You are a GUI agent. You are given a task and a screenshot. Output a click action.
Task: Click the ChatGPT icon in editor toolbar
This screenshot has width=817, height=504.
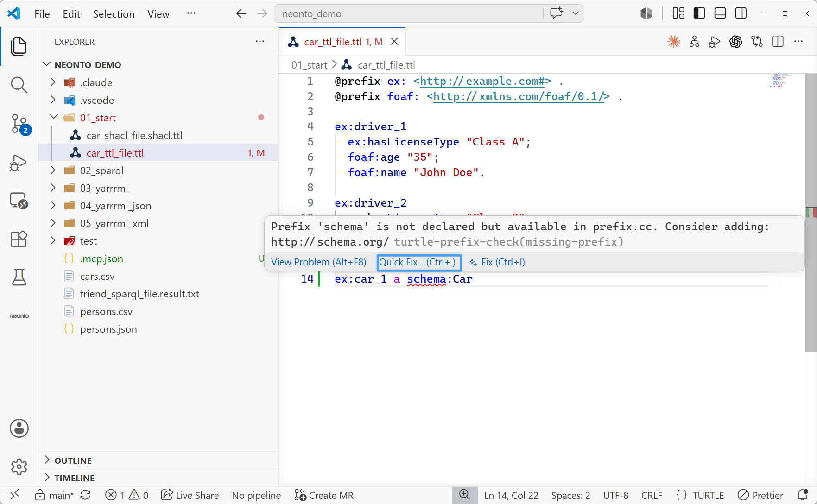(x=736, y=42)
